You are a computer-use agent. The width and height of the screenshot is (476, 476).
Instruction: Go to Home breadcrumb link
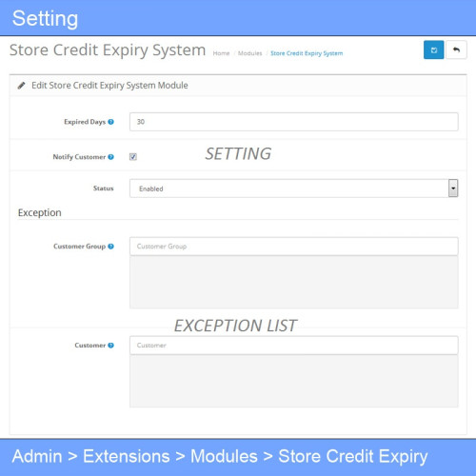pyautogui.click(x=221, y=53)
